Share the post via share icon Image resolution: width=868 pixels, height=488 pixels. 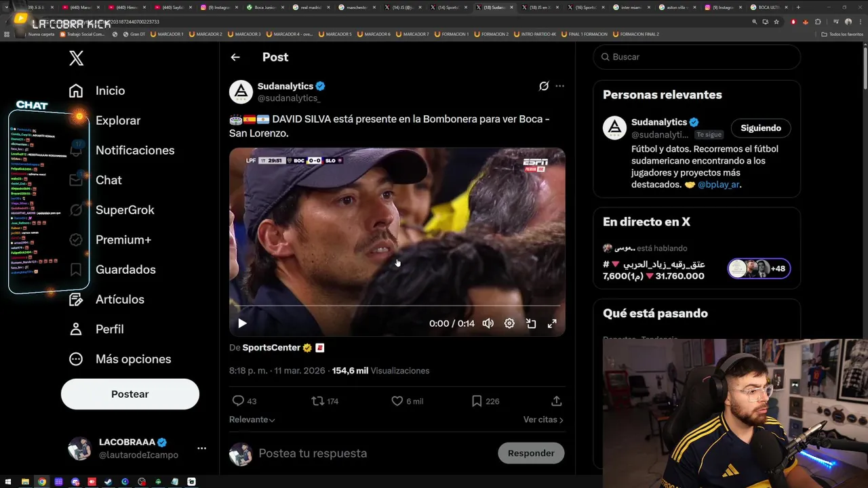556,401
